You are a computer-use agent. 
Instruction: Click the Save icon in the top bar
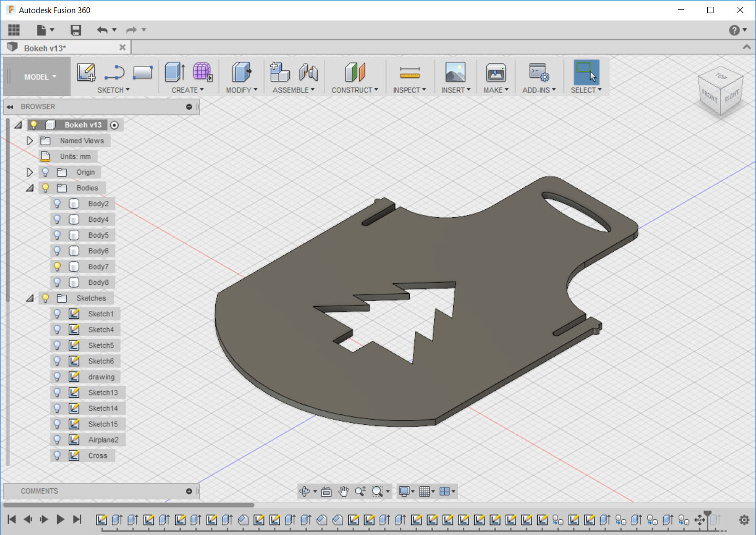click(x=76, y=30)
